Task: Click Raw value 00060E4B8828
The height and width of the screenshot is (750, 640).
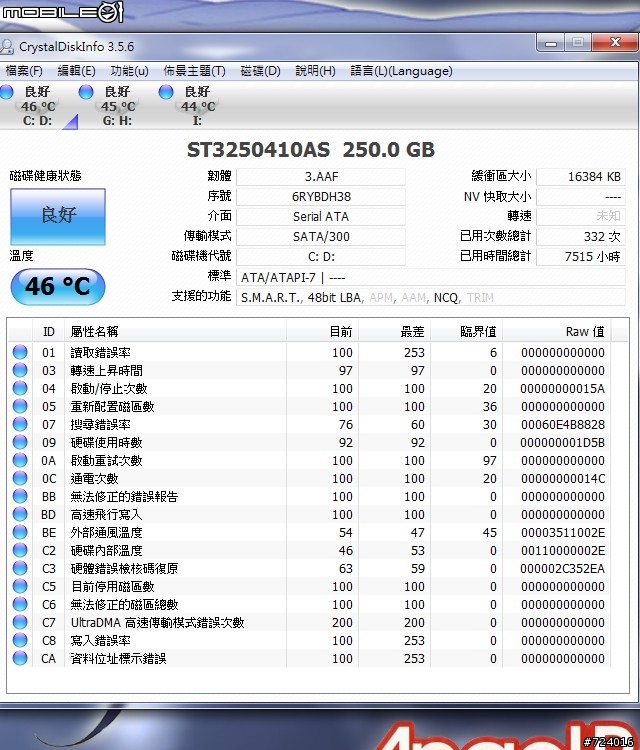Action: [563, 425]
